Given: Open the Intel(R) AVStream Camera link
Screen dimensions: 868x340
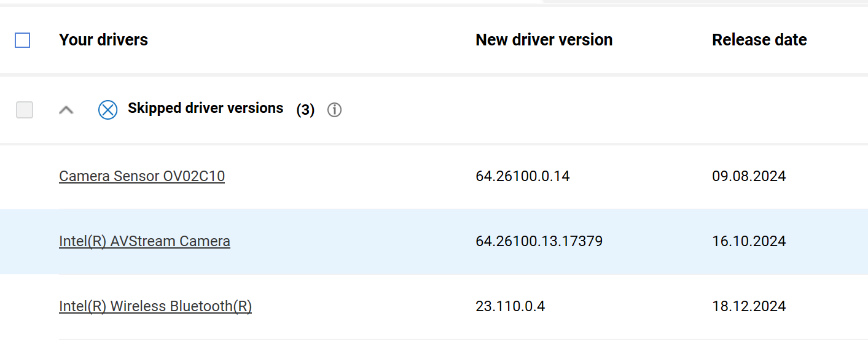Looking at the screenshot, I should [144, 242].
